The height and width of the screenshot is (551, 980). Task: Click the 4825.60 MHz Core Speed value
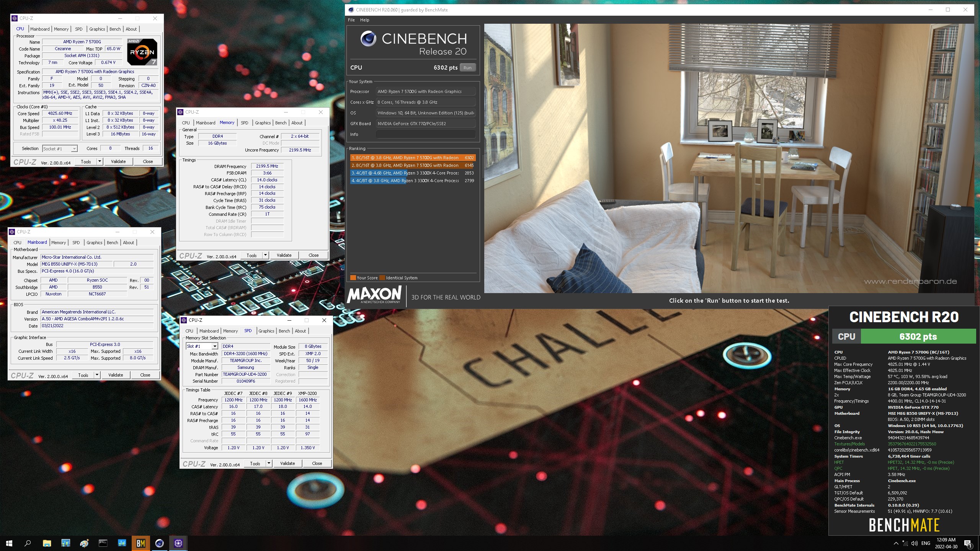(60, 114)
